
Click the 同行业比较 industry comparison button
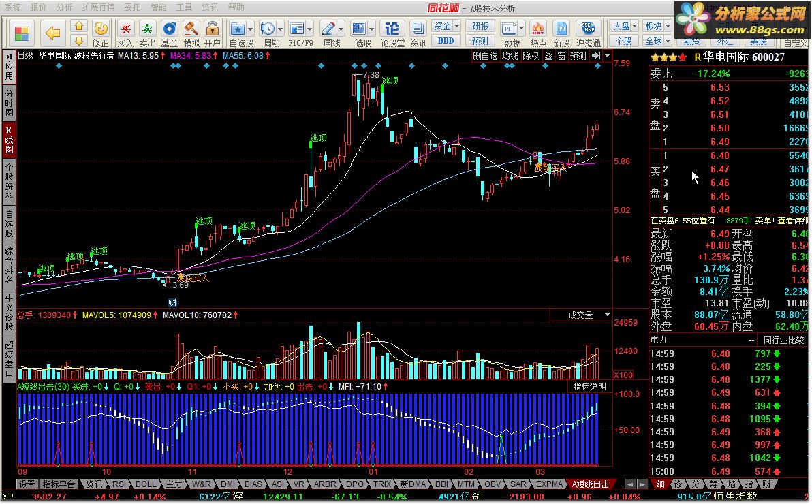point(783,341)
